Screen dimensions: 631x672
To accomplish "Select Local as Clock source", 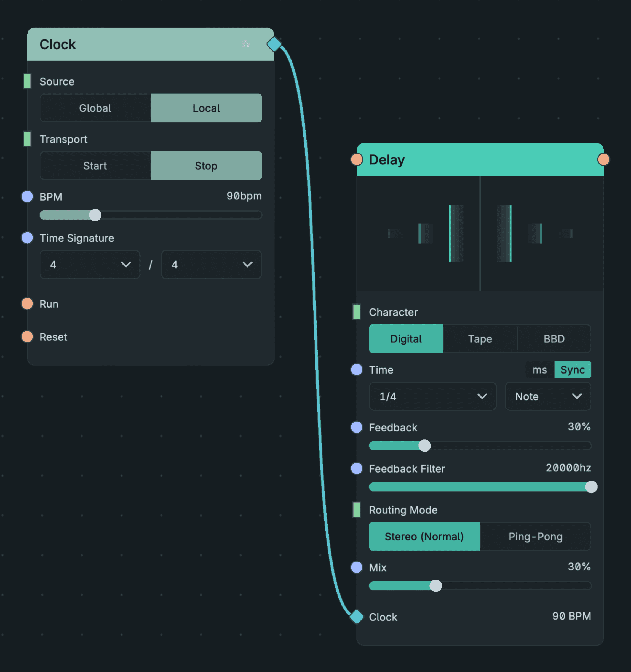I will click(206, 108).
